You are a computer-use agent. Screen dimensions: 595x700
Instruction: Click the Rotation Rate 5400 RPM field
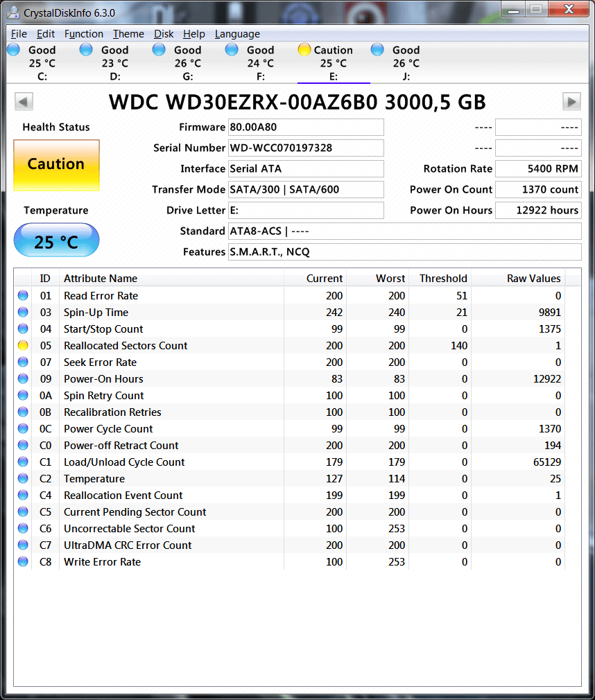[x=538, y=168]
